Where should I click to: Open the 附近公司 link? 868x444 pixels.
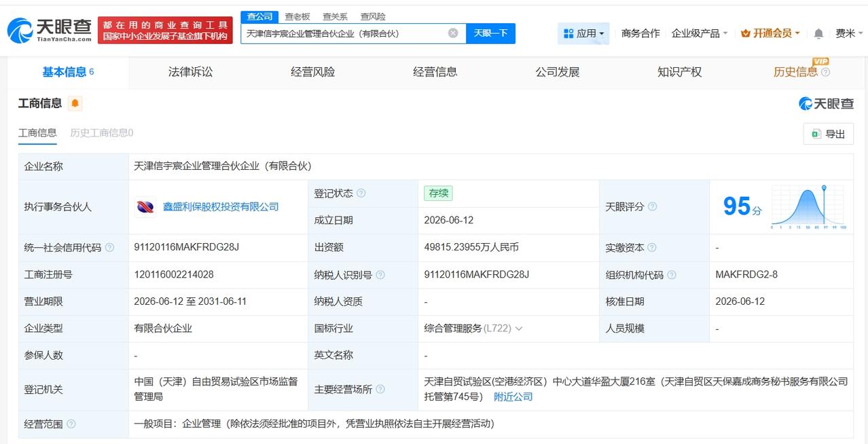(x=513, y=397)
